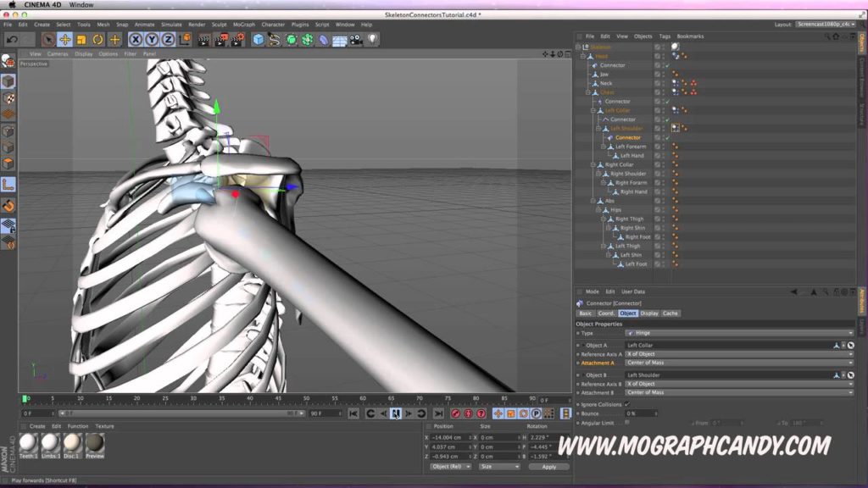Add a Cube primitive from toolbar
This screenshot has height=488, width=868.
coord(258,40)
